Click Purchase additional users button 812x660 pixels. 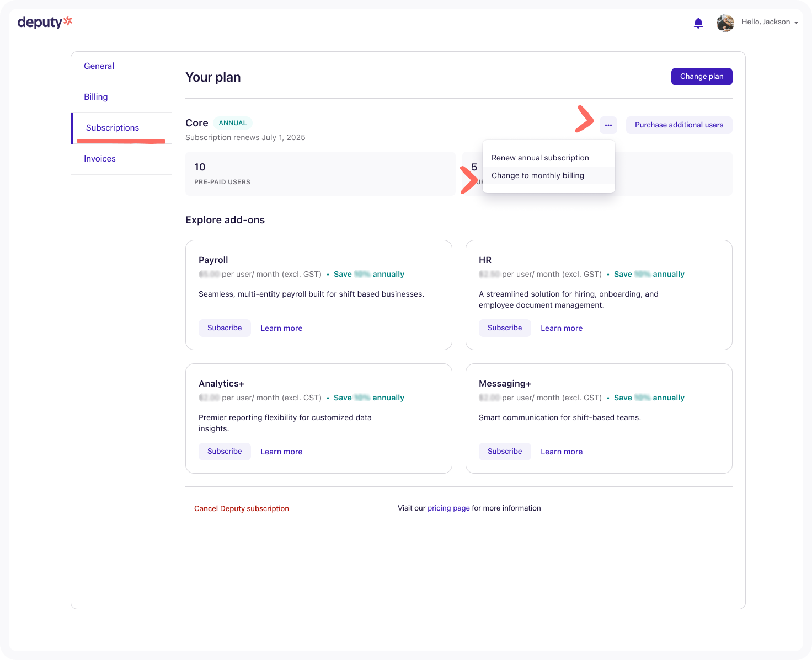click(x=679, y=125)
